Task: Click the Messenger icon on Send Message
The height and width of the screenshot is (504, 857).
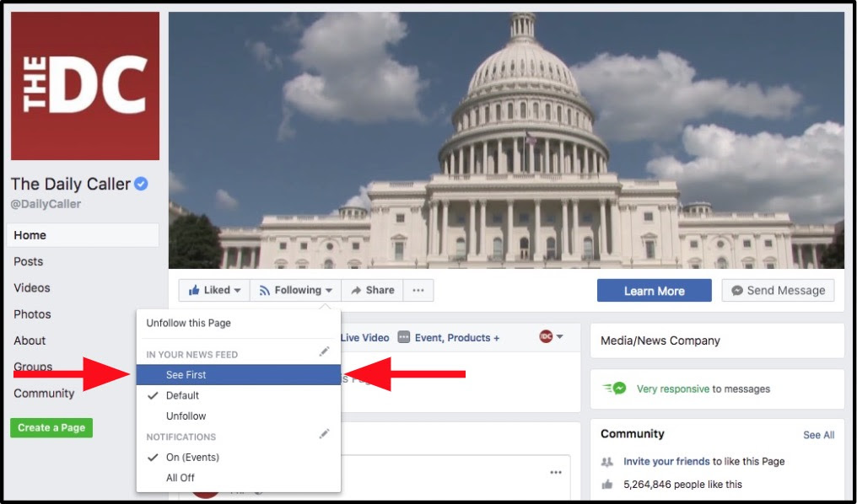Action: (737, 291)
